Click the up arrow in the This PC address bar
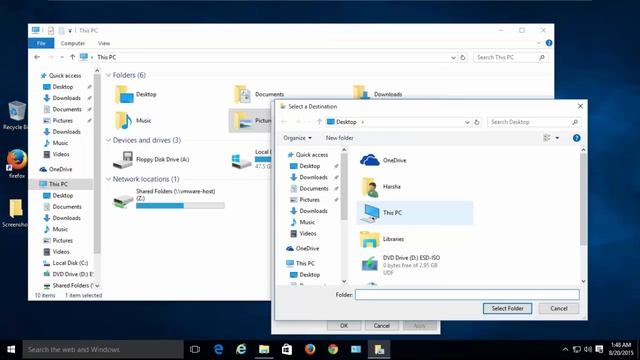 click(72, 57)
